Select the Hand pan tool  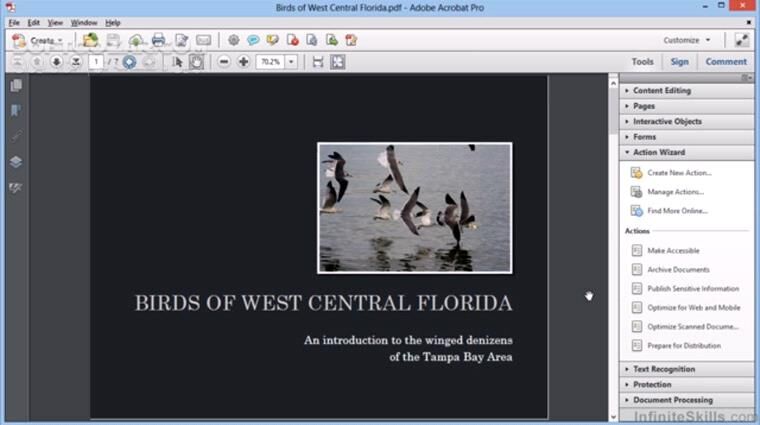pos(197,62)
